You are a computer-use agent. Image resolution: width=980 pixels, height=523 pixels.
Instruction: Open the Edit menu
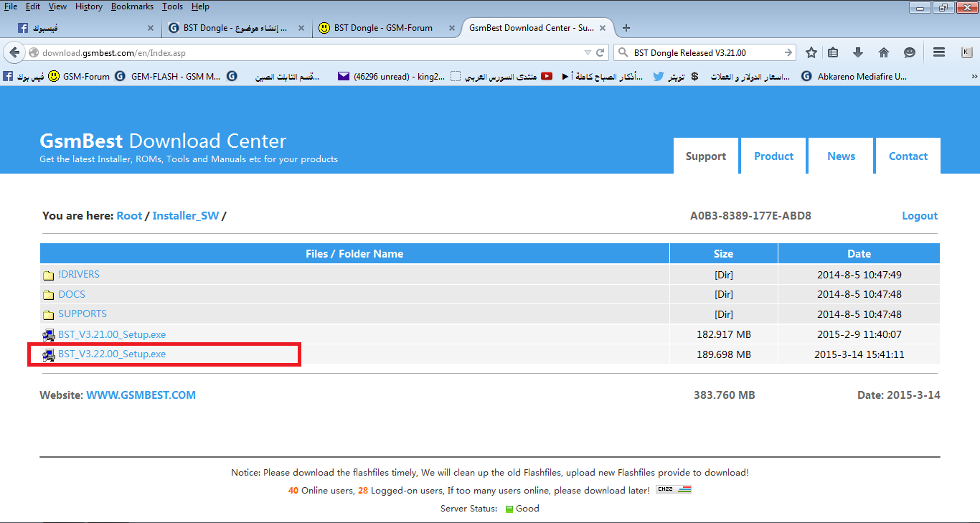pyautogui.click(x=33, y=6)
